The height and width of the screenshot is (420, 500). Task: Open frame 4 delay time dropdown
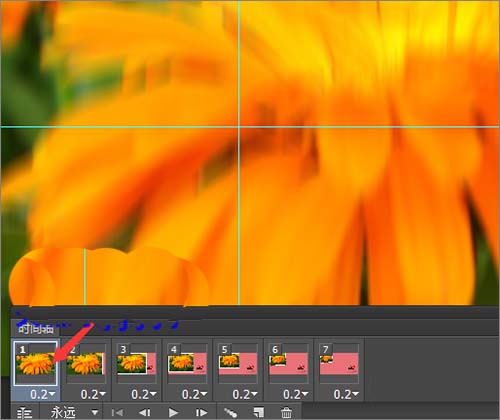(194, 394)
